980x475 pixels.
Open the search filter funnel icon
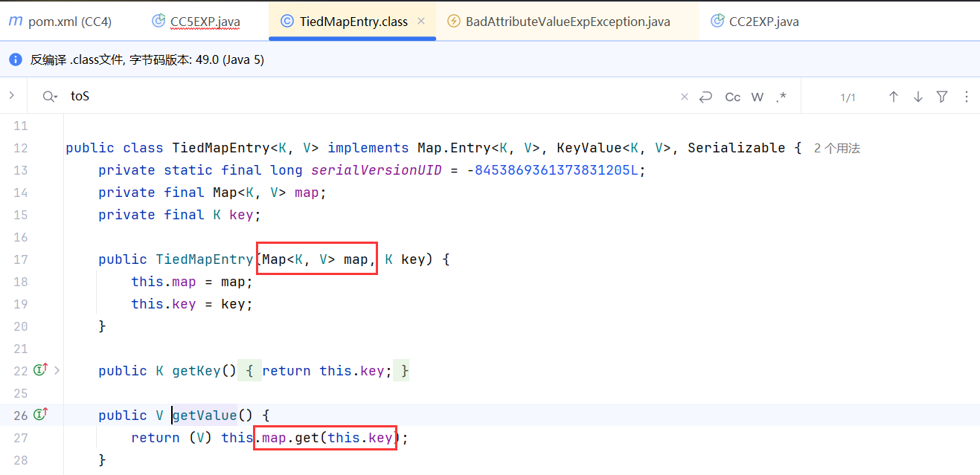(x=942, y=97)
